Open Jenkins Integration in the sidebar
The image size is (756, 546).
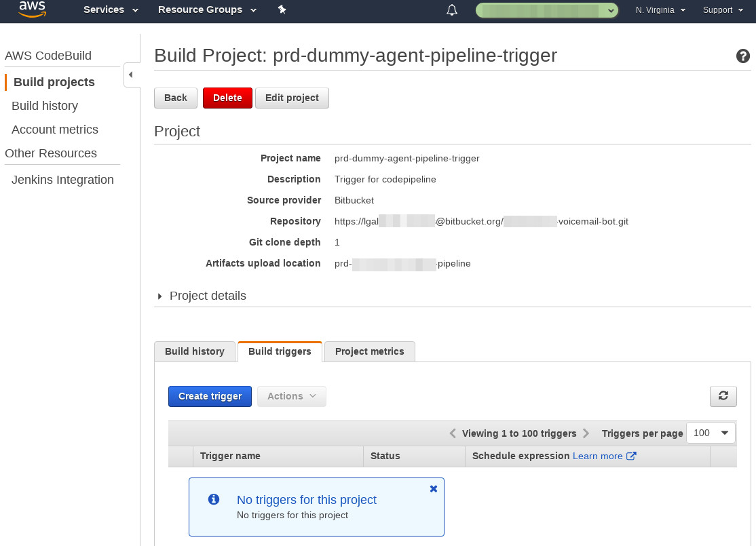point(62,180)
